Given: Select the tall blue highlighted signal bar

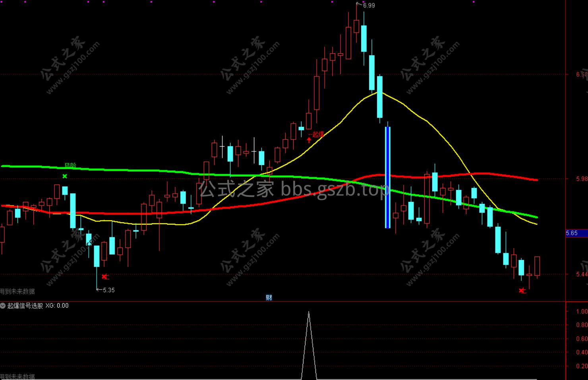Looking at the screenshot, I should pyautogui.click(x=388, y=177).
